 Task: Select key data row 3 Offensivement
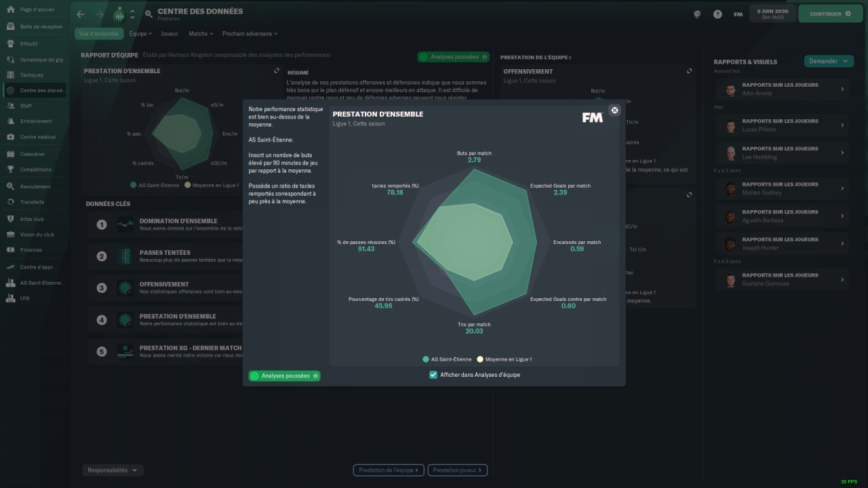tap(166, 288)
